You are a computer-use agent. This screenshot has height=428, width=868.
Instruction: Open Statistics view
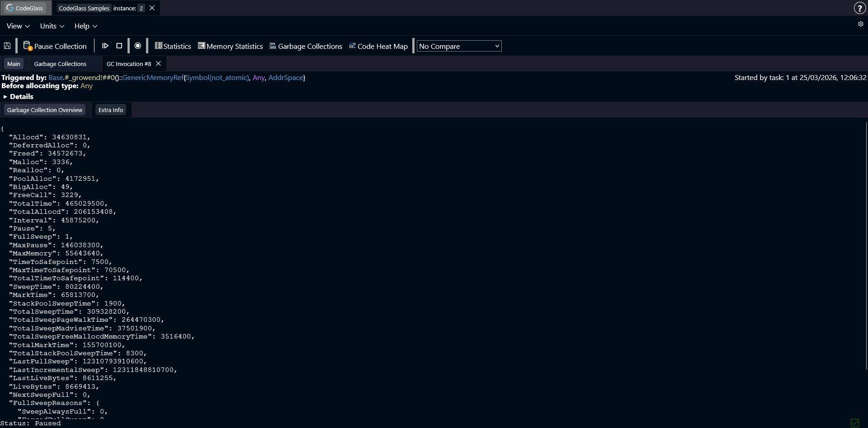pos(173,46)
